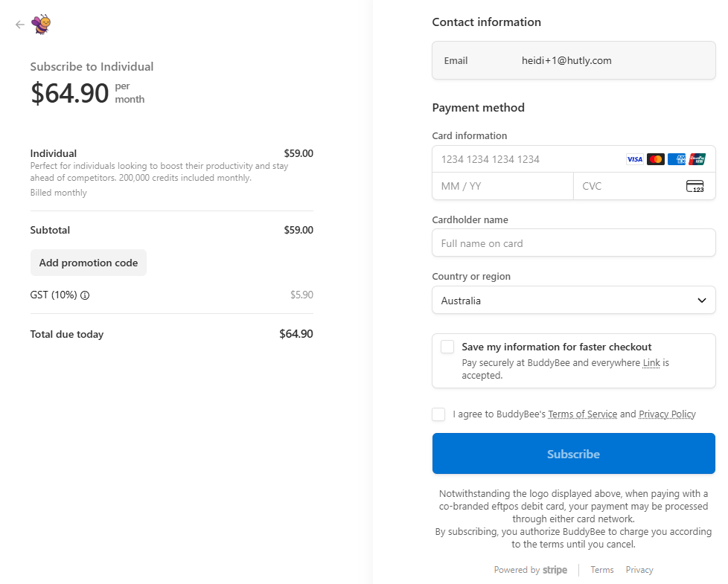Click the Cardholder name field
The height and width of the screenshot is (584, 728).
click(573, 243)
